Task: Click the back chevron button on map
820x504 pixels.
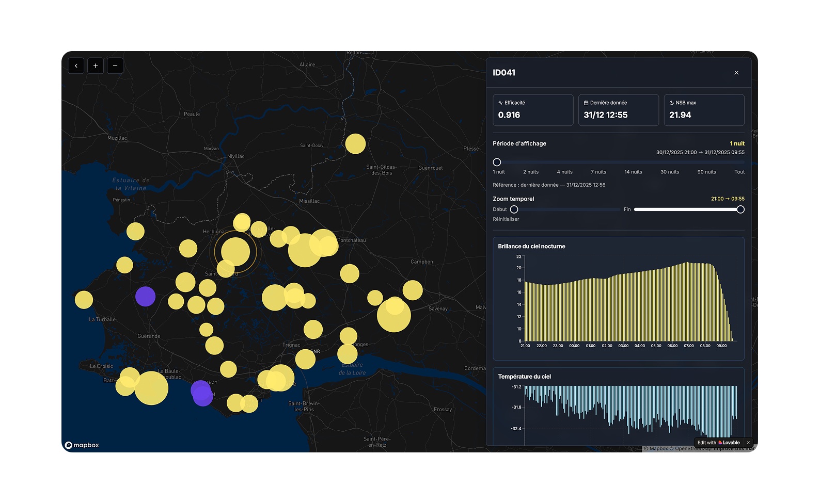Action: (x=76, y=66)
